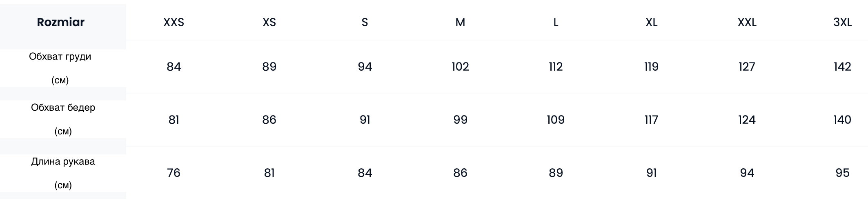Select the XXS size column header
The width and height of the screenshot is (868, 212).
(x=174, y=22)
